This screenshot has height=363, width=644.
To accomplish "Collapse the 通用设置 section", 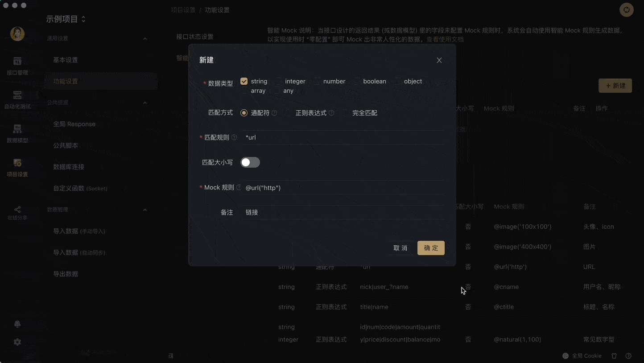I will point(145,38).
